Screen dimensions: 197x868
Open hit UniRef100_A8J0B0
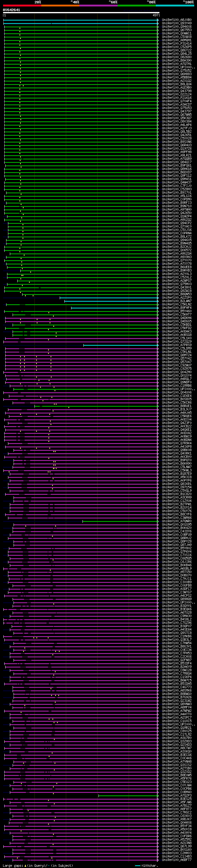176,20
